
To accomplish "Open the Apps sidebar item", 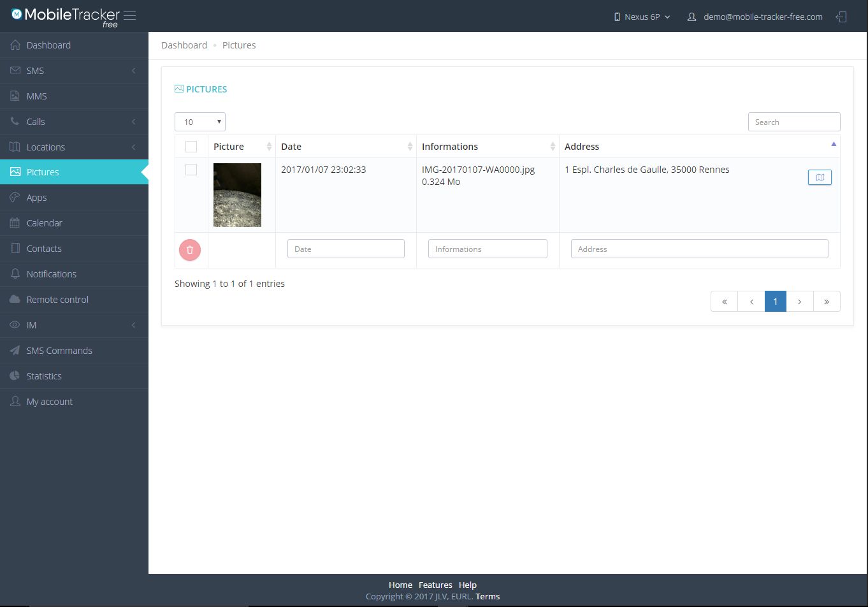I will click(x=74, y=198).
